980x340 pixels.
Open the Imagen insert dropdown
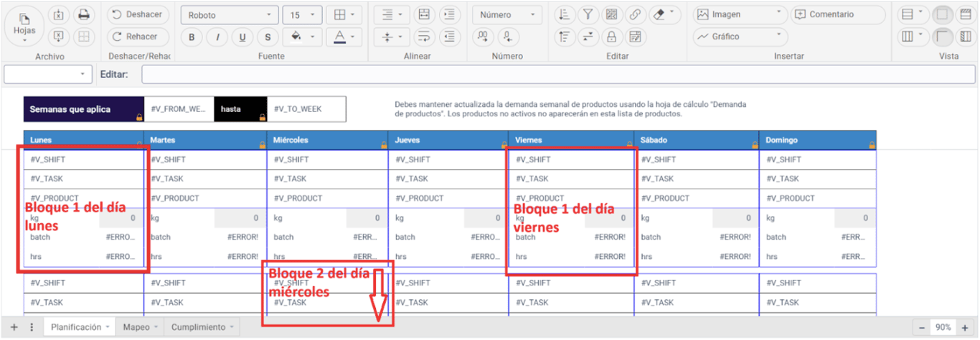pos(740,14)
